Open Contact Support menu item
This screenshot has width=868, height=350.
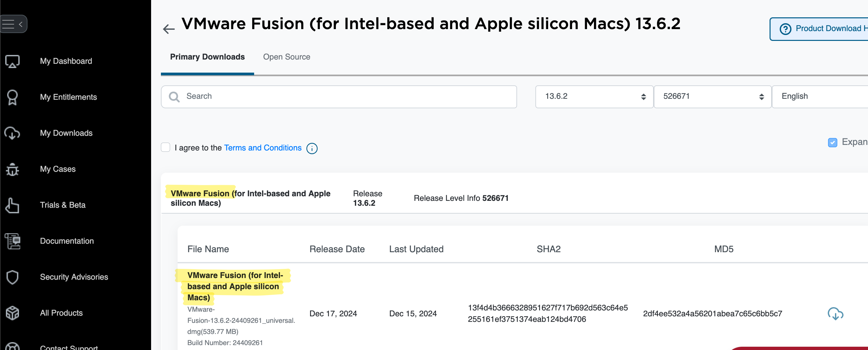point(69,347)
